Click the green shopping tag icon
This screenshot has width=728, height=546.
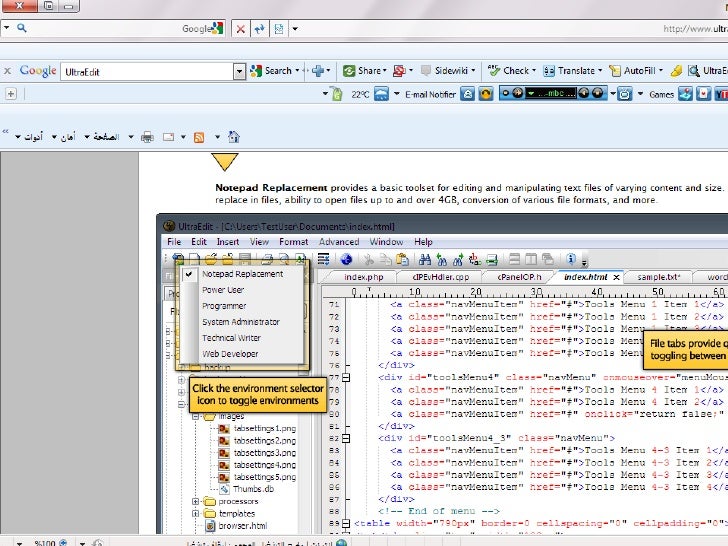337,94
